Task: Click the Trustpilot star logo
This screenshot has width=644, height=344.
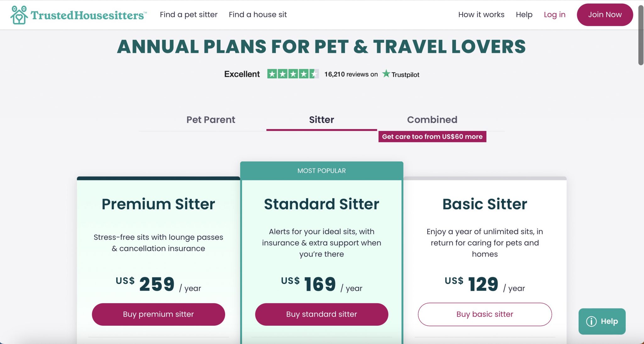Action: point(386,74)
